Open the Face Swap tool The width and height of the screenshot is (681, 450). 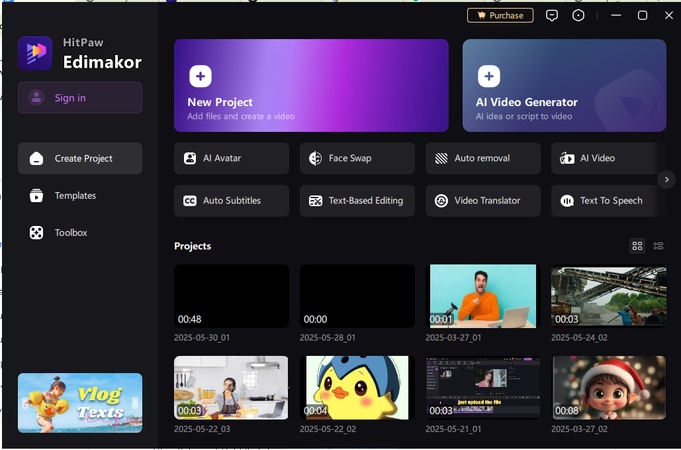[x=357, y=158]
